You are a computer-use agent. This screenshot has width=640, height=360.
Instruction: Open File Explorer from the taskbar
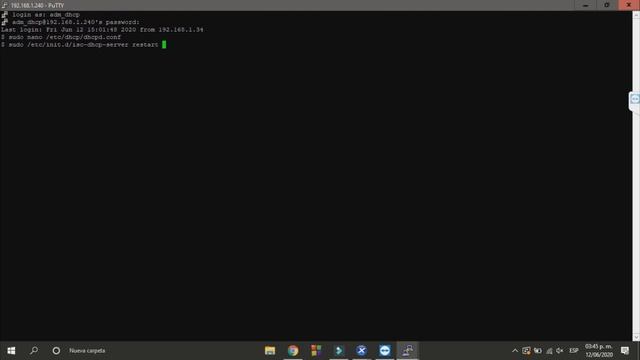270,351
